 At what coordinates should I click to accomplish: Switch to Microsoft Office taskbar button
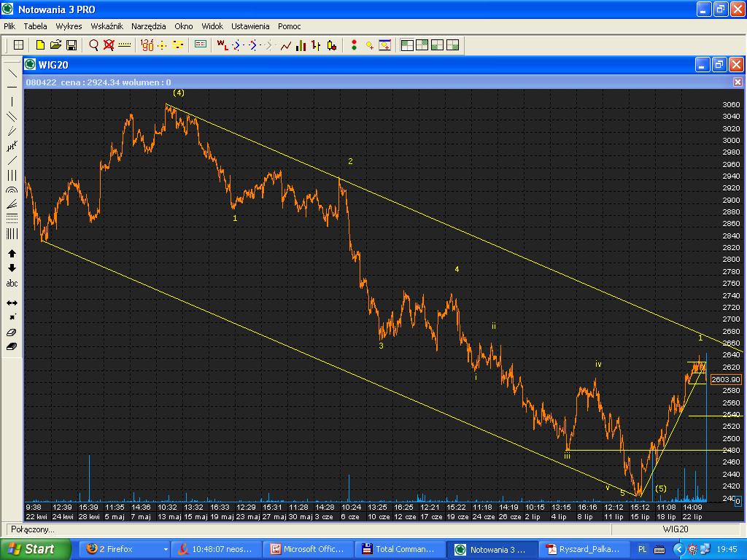point(308,549)
